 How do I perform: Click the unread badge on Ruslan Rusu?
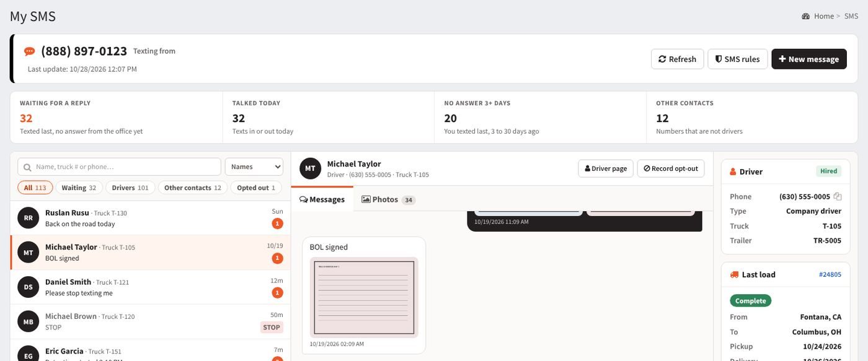click(x=278, y=224)
